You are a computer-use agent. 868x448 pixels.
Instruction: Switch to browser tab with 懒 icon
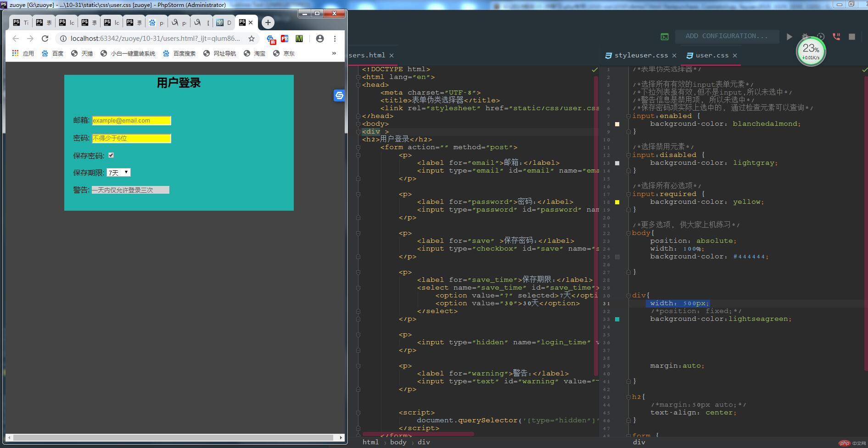224,22
